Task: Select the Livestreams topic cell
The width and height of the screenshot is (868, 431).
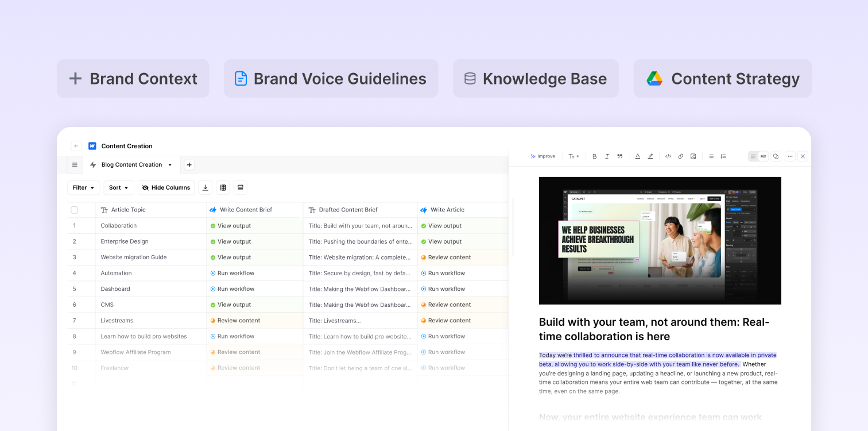Action: [151, 321]
